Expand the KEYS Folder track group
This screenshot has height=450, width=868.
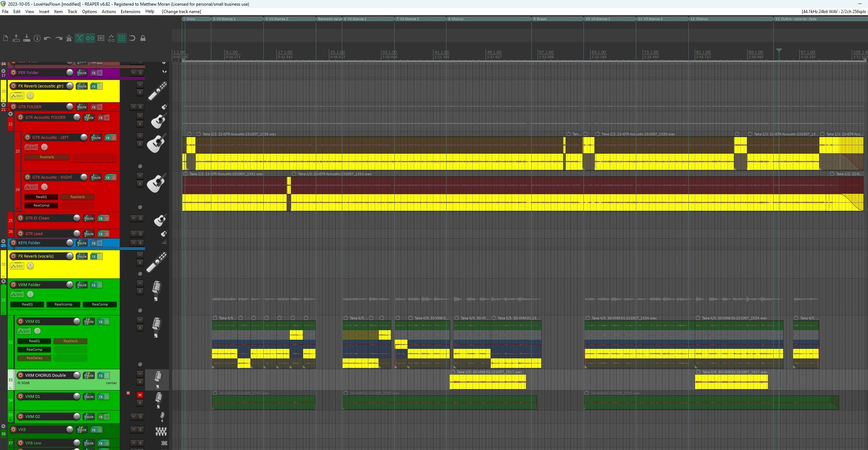pos(4,241)
